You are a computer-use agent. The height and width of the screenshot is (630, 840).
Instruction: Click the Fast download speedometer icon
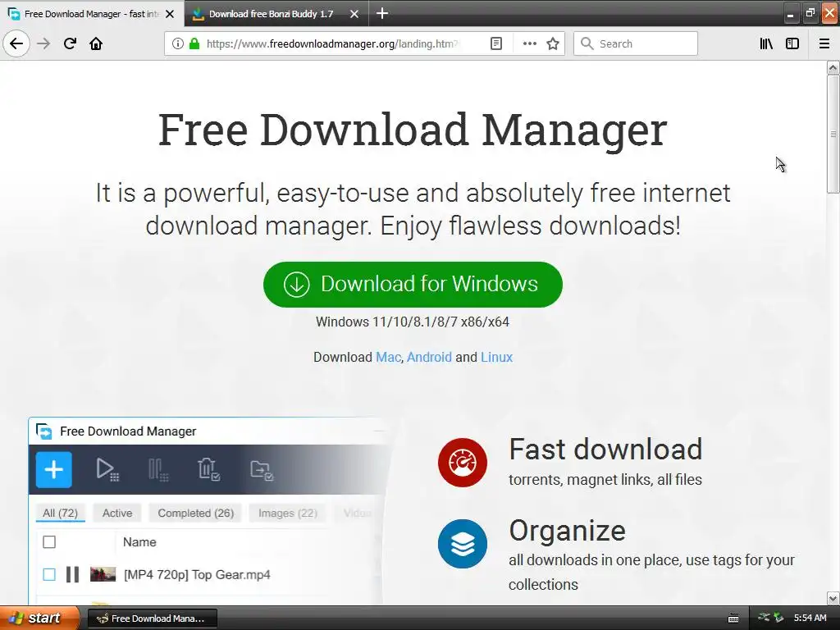click(463, 463)
